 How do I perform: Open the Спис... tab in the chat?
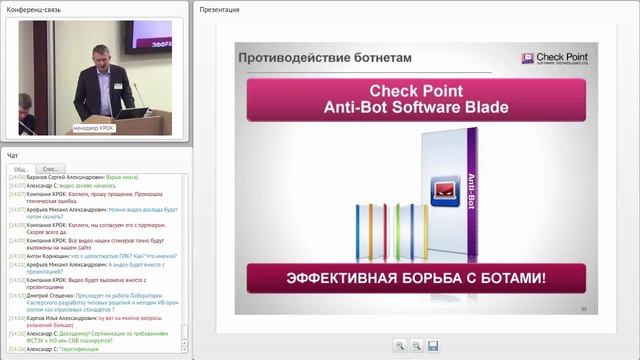[x=51, y=169]
